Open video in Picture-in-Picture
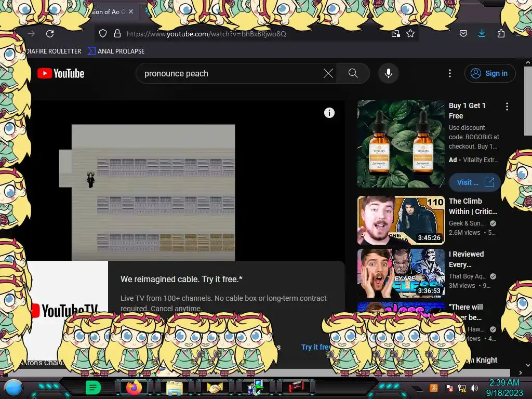This screenshot has height=399, width=532. point(395,34)
